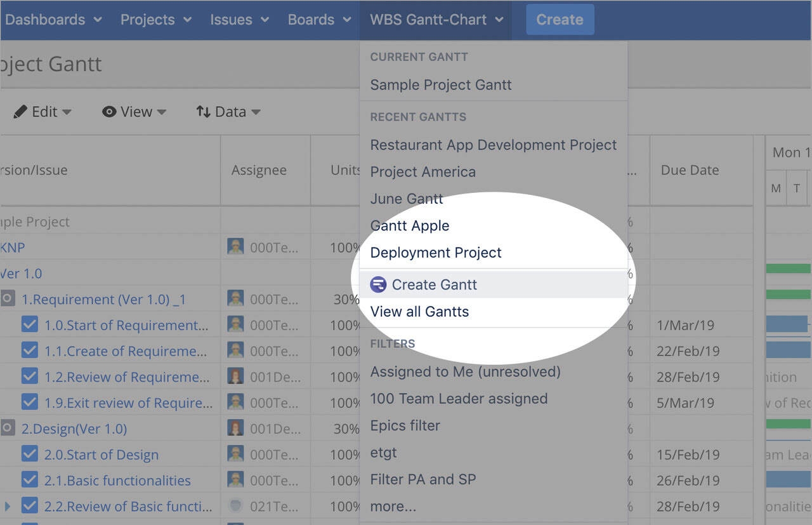Click the Edit pencil icon
The image size is (812, 525).
click(21, 111)
